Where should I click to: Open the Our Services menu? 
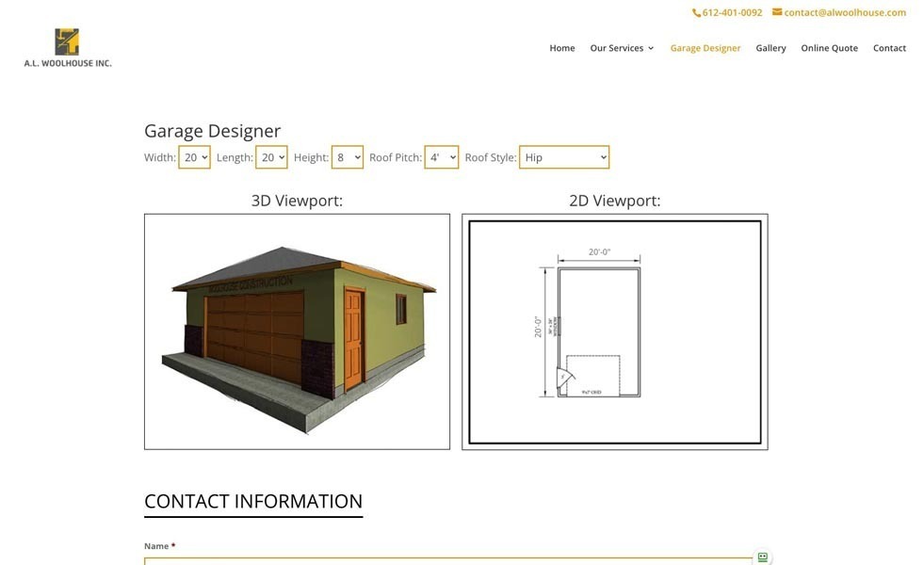coord(616,48)
